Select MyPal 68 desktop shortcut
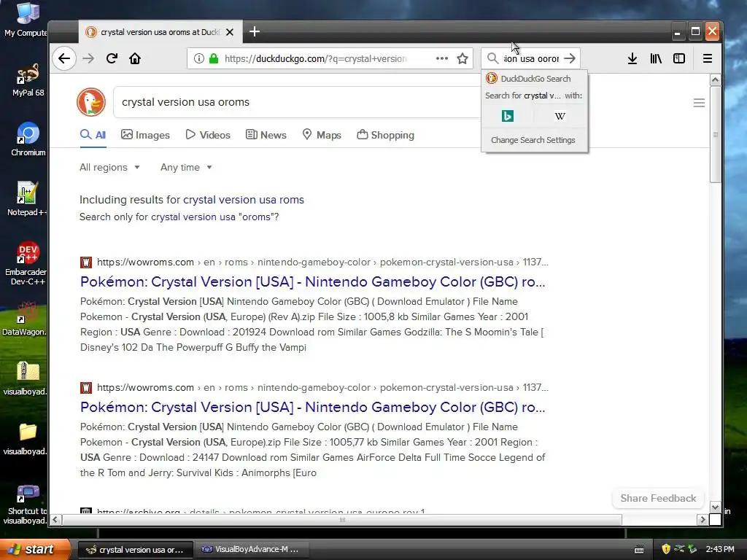 click(28, 80)
